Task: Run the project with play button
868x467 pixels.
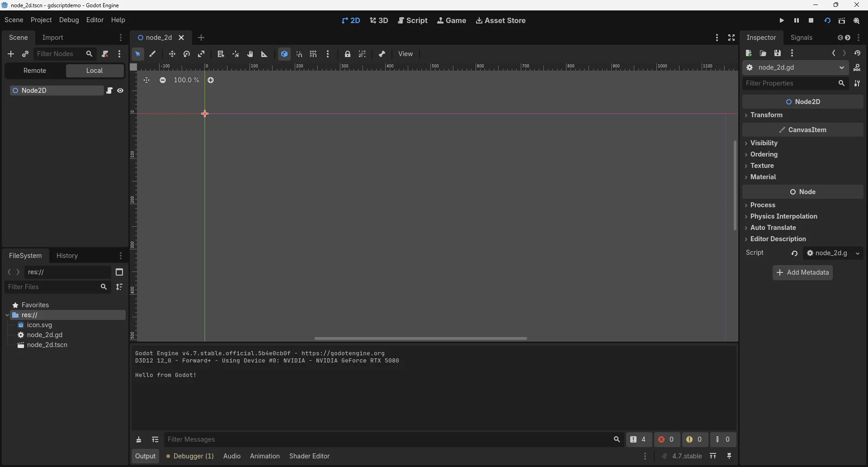Action: click(782, 20)
